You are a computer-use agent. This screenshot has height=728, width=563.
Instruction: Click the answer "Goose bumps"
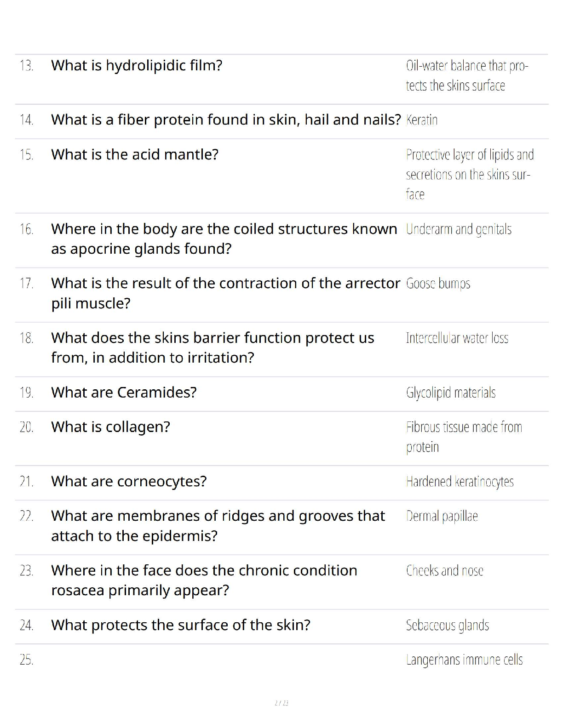pyautogui.click(x=438, y=283)
